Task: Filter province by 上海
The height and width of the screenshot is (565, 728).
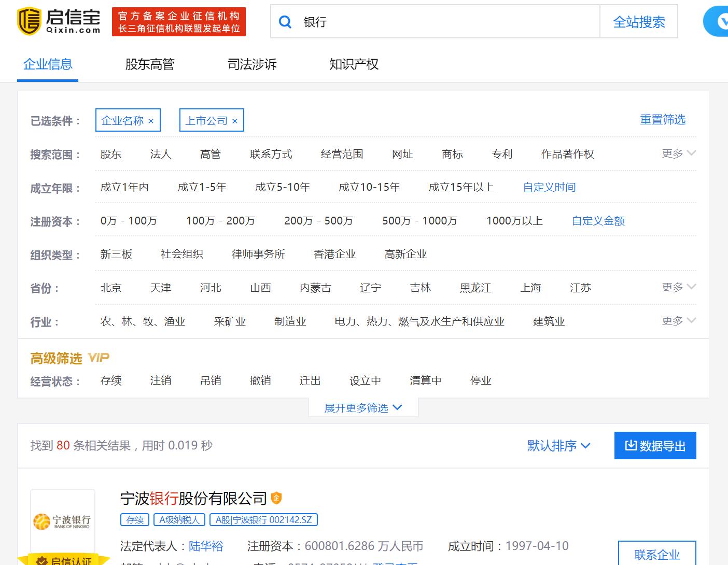Action: (x=531, y=288)
